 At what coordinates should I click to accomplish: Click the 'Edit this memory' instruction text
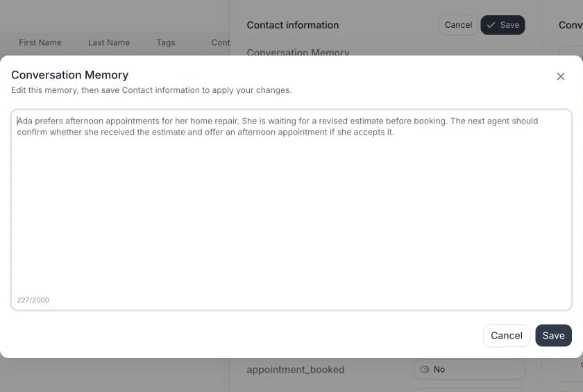pyautogui.click(x=151, y=90)
